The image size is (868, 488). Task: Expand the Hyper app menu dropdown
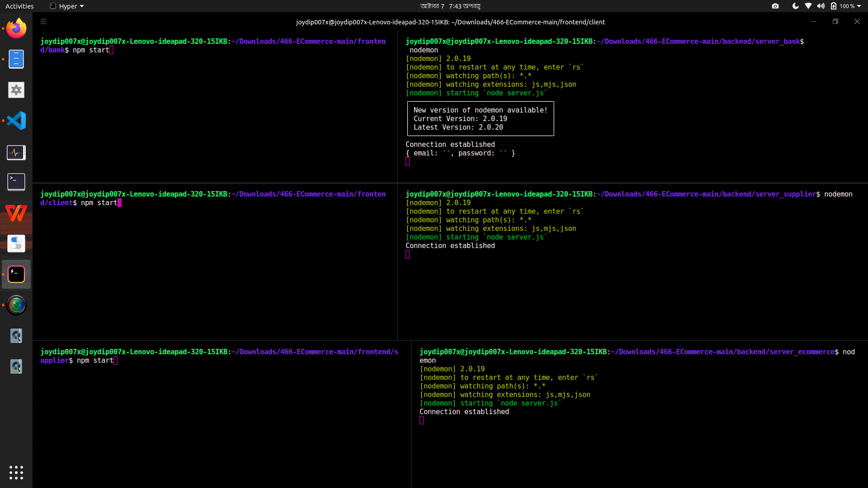67,6
